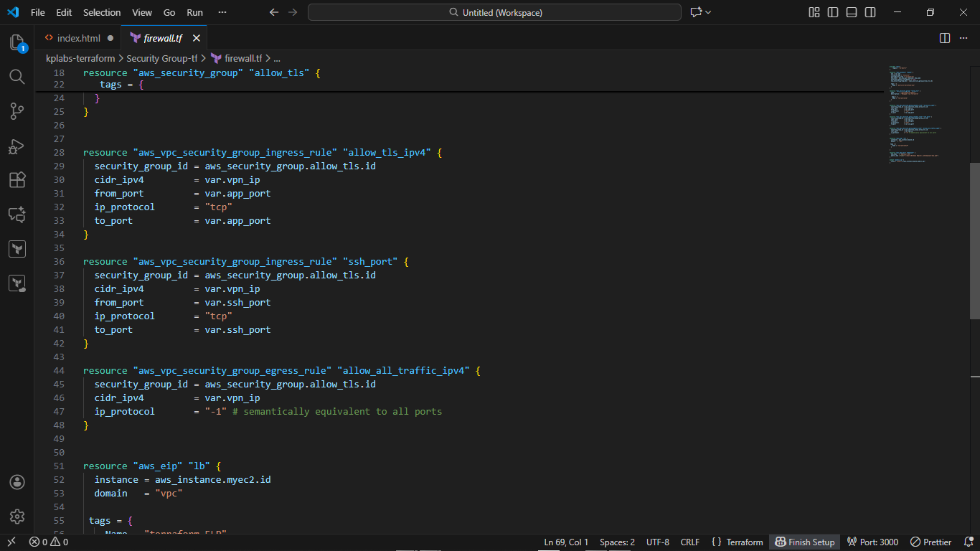Screen dimensions: 980x551
Task: Open the Extensions view
Action: point(17,180)
